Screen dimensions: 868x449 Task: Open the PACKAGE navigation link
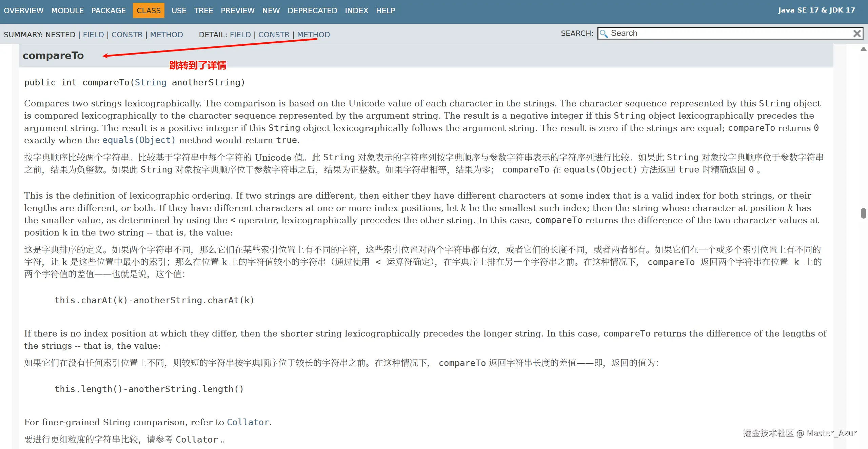(108, 11)
